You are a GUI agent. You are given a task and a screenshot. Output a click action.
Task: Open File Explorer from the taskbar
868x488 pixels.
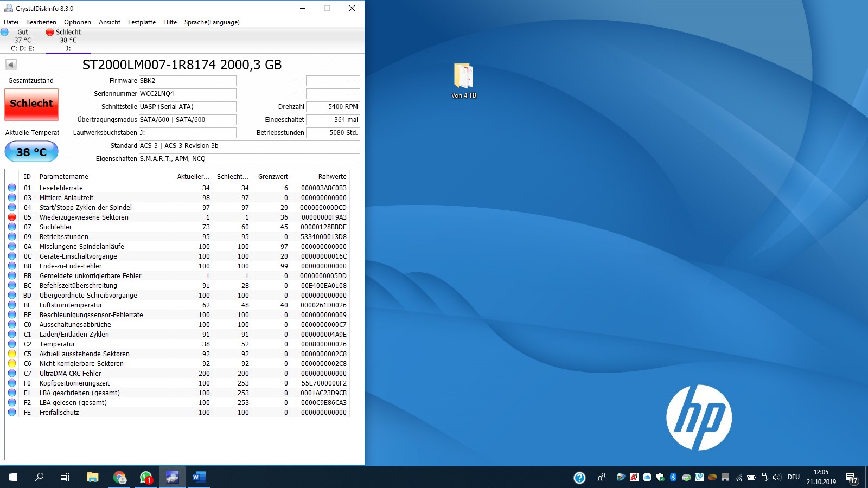click(x=93, y=477)
